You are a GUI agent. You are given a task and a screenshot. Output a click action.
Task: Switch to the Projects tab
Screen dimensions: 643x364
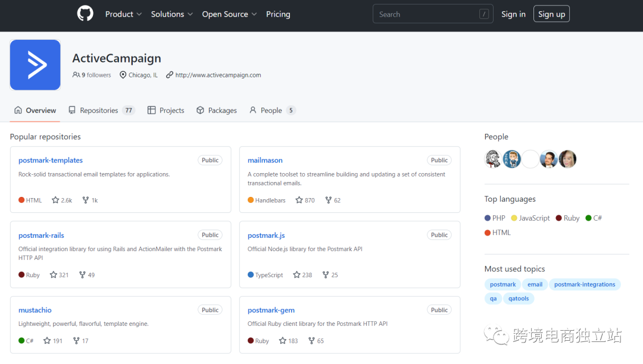[x=166, y=110]
